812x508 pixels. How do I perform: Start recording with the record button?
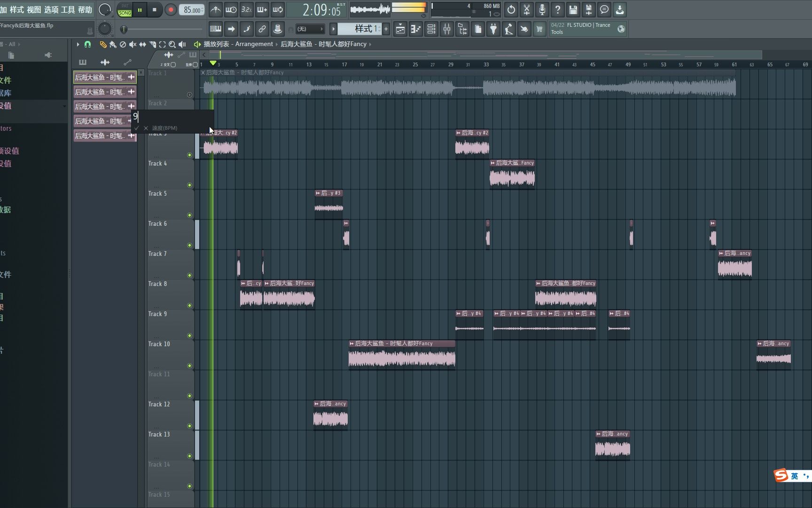pos(171,9)
